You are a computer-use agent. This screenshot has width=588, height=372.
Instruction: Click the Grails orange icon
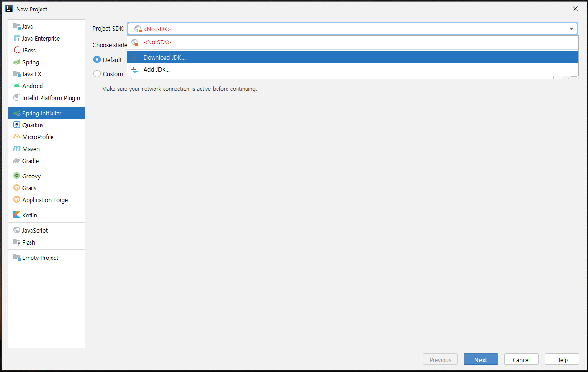pyautogui.click(x=17, y=188)
